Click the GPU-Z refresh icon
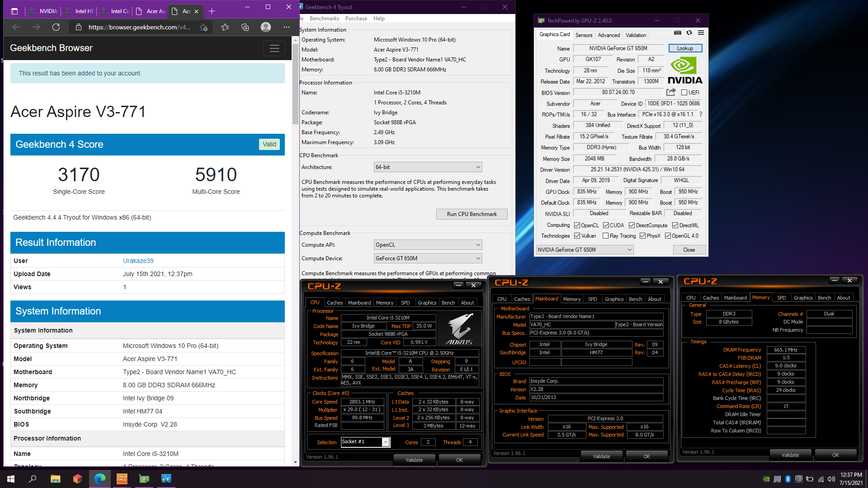 point(689,33)
